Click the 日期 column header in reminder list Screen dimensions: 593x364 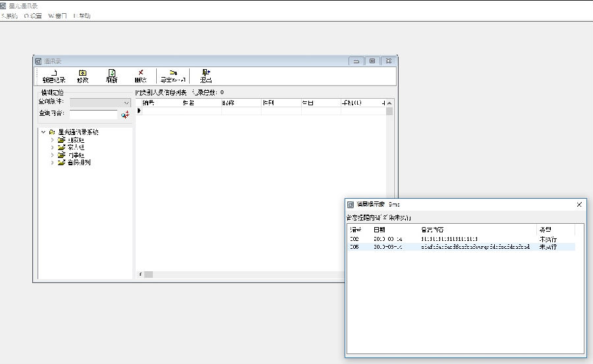point(380,230)
